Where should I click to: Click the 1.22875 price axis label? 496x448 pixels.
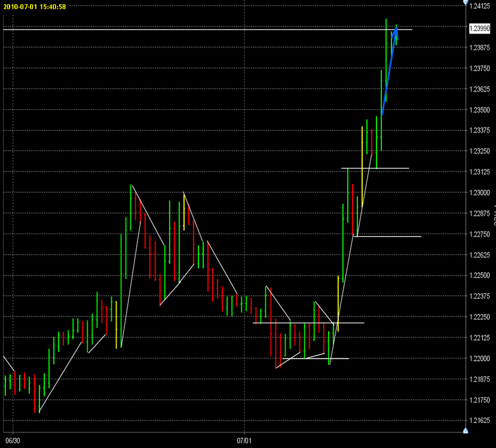click(479, 213)
